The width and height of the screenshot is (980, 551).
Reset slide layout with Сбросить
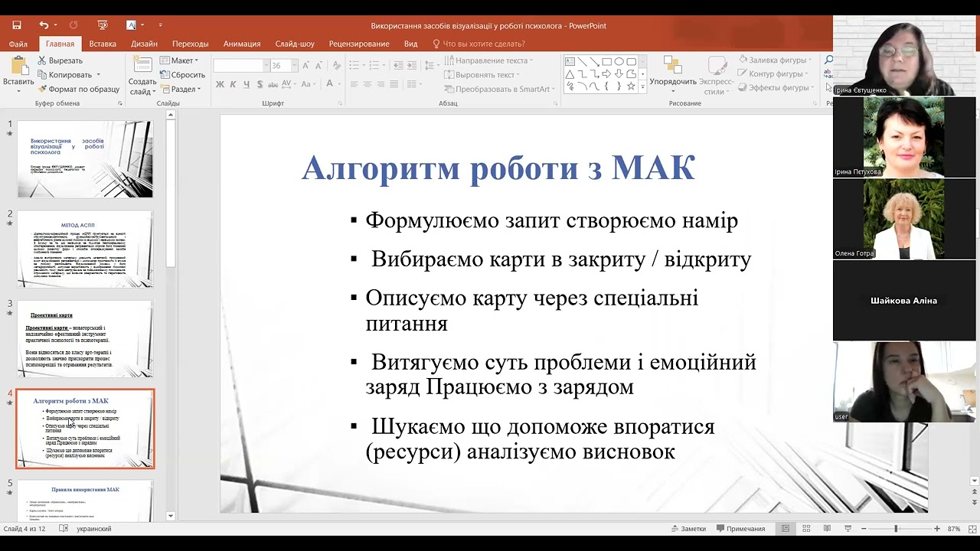click(182, 75)
